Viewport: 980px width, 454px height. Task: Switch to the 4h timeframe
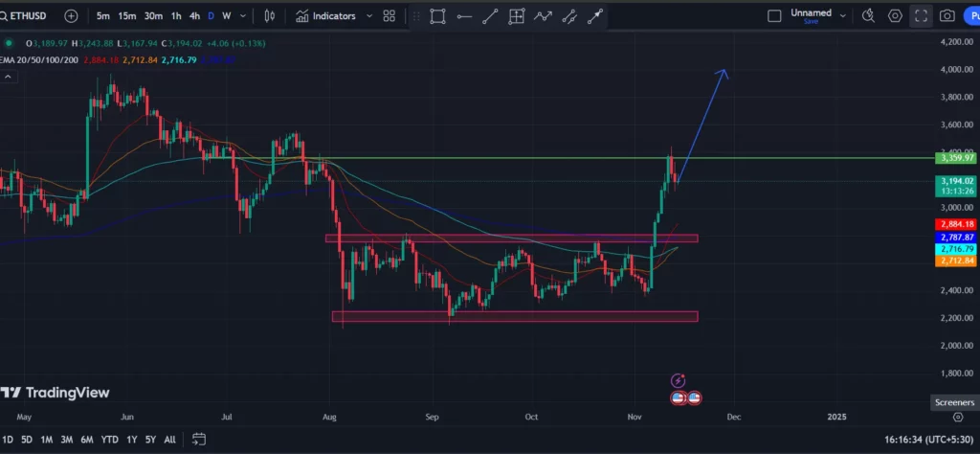point(194,16)
